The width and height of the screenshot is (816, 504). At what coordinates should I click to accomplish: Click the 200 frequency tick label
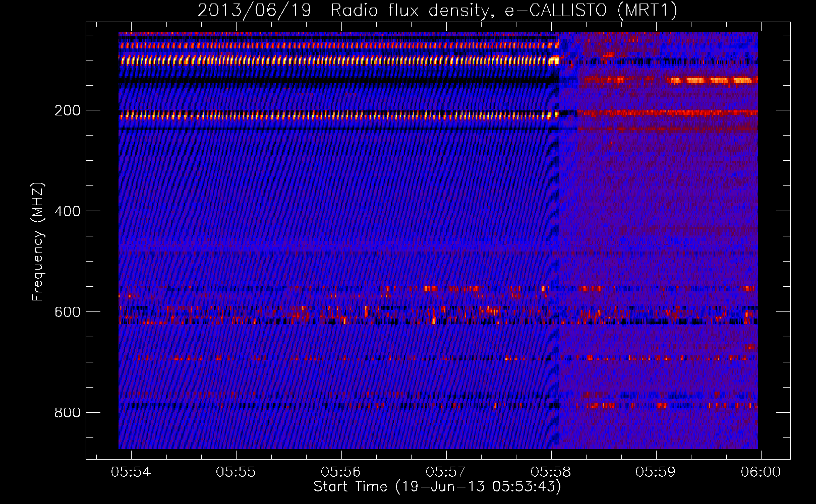pyautogui.click(x=68, y=110)
